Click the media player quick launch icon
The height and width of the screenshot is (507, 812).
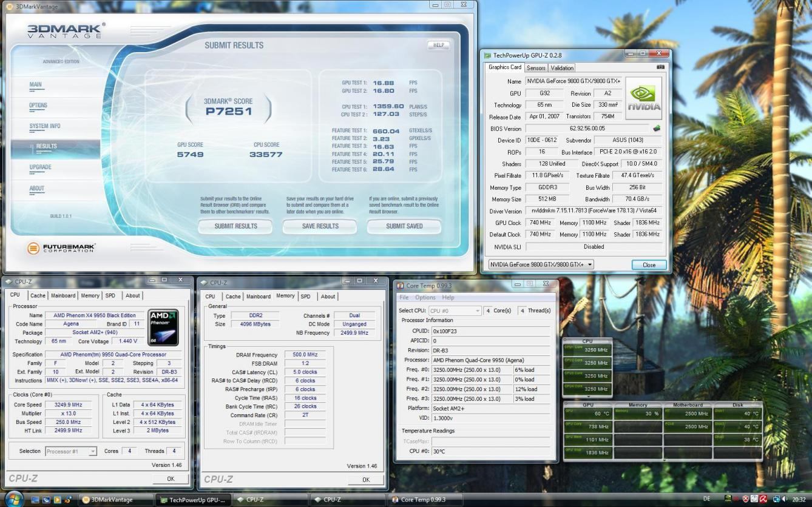coord(58,500)
